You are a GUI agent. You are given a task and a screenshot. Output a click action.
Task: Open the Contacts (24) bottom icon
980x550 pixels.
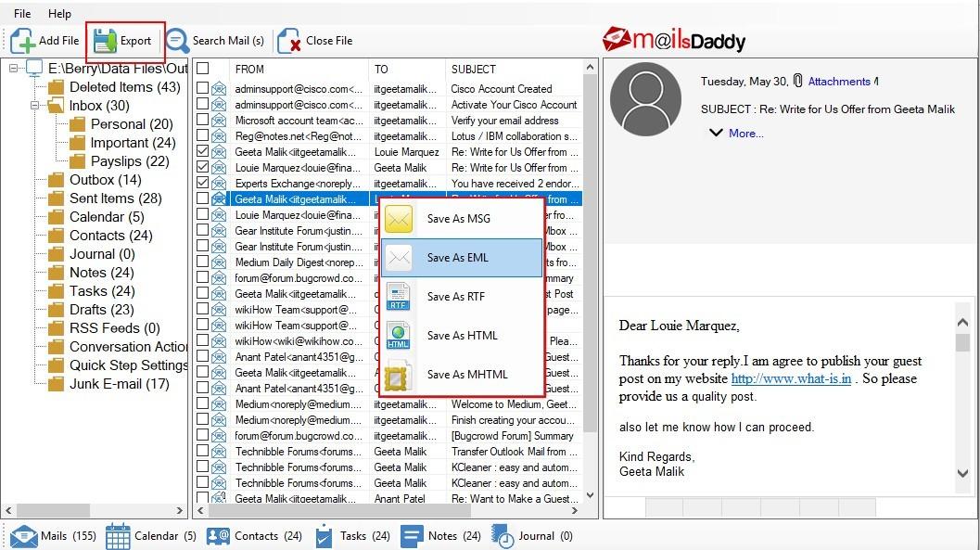tap(218, 536)
